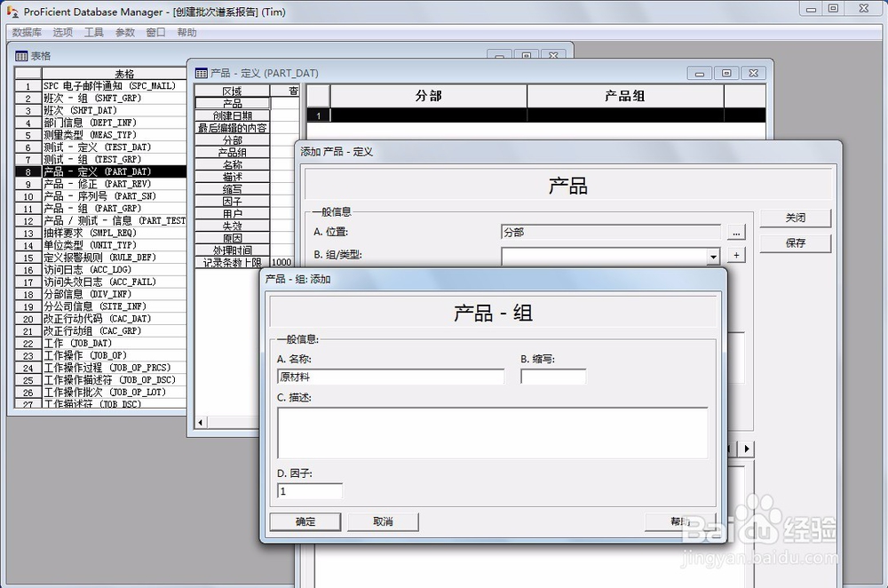Click the 表格 window title icon
This screenshot has width=888, height=588.
click(x=21, y=56)
